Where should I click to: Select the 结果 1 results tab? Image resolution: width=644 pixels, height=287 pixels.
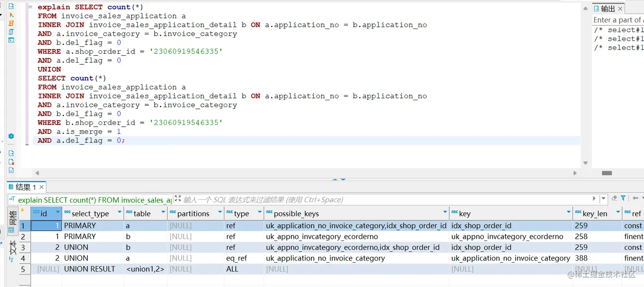pyautogui.click(x=26, y=187)
